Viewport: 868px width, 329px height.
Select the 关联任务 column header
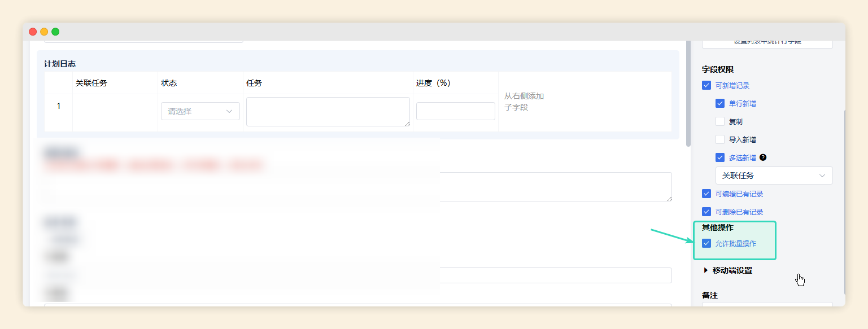click(x=91, y=83)
